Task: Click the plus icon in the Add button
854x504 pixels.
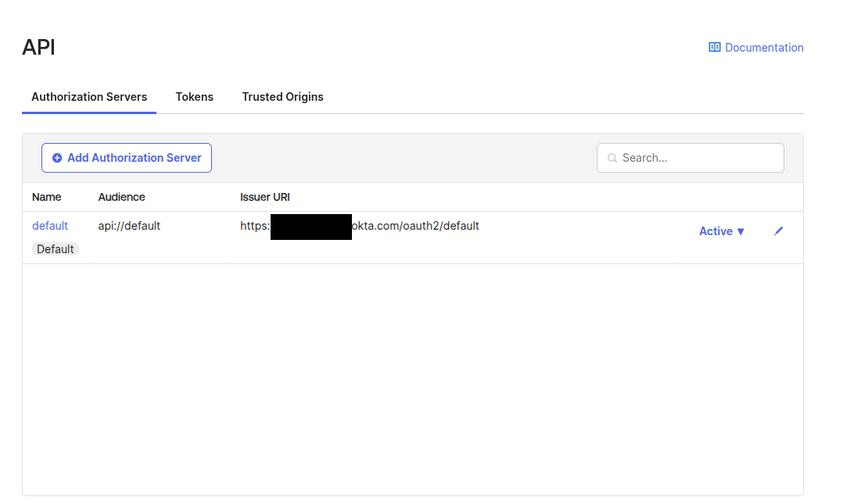Action: coord(57,158)
